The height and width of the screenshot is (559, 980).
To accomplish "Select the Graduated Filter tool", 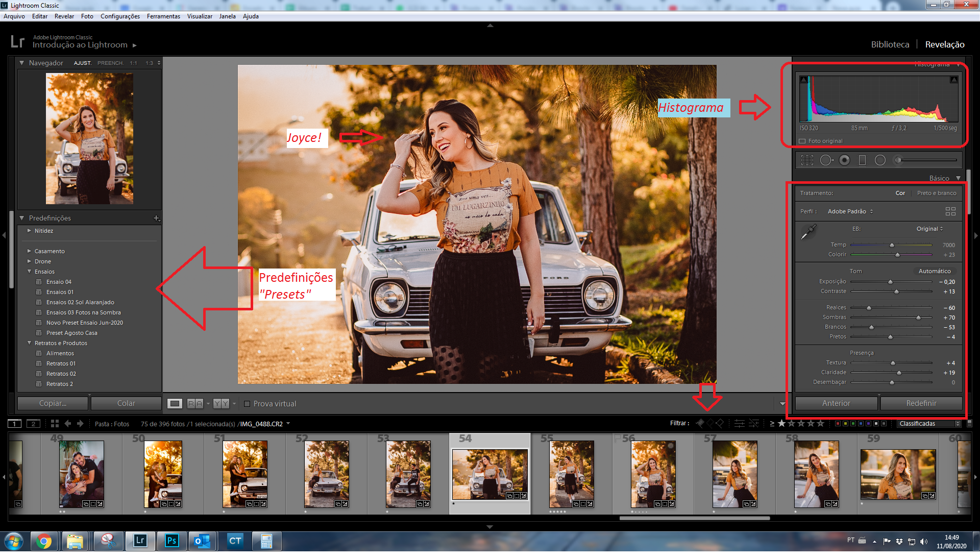I will pyautogui.click(x=862, y=160).
